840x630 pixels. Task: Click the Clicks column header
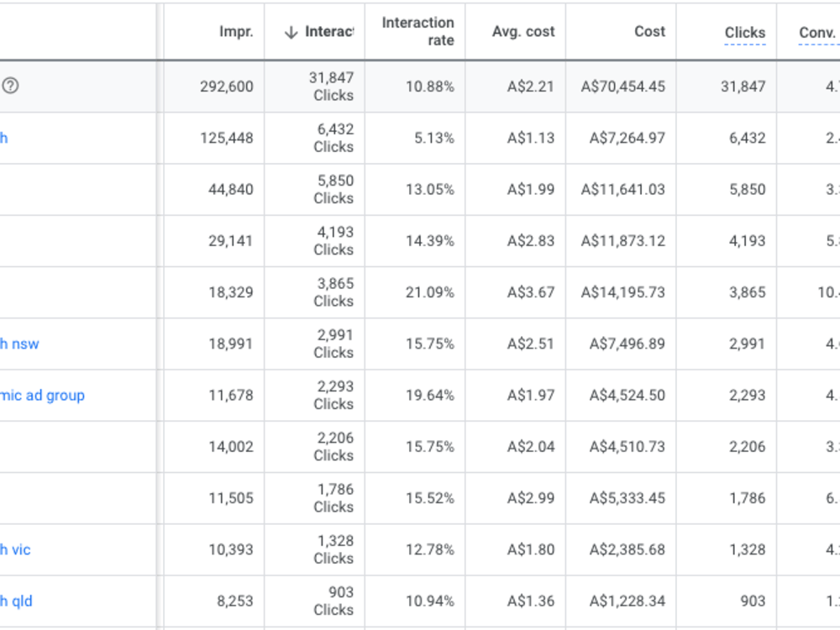coord(744,33)
